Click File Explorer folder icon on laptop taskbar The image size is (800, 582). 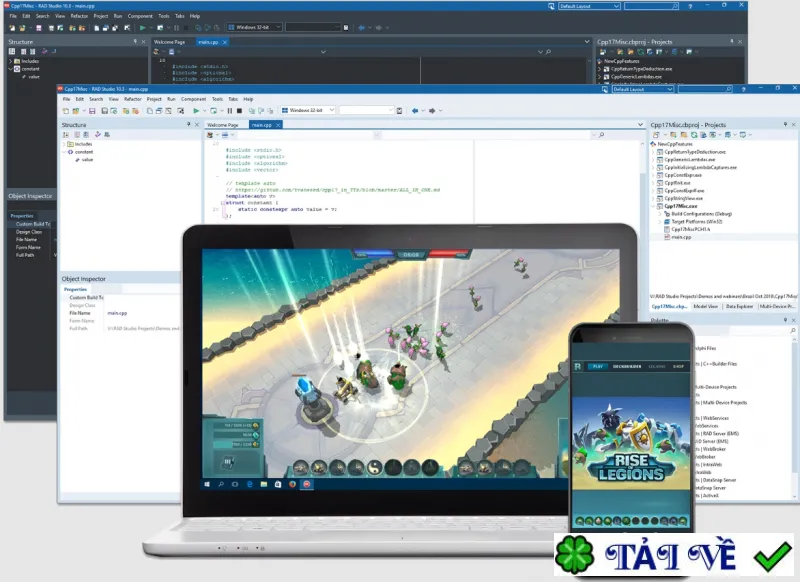264,484
